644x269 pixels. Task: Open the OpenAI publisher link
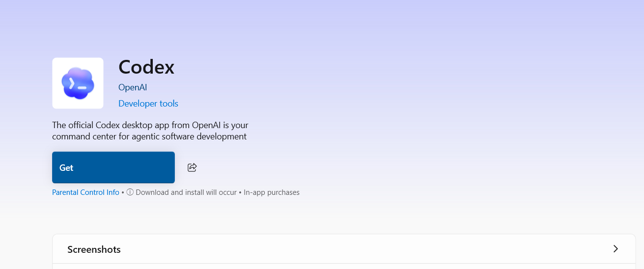click(133, 87)
